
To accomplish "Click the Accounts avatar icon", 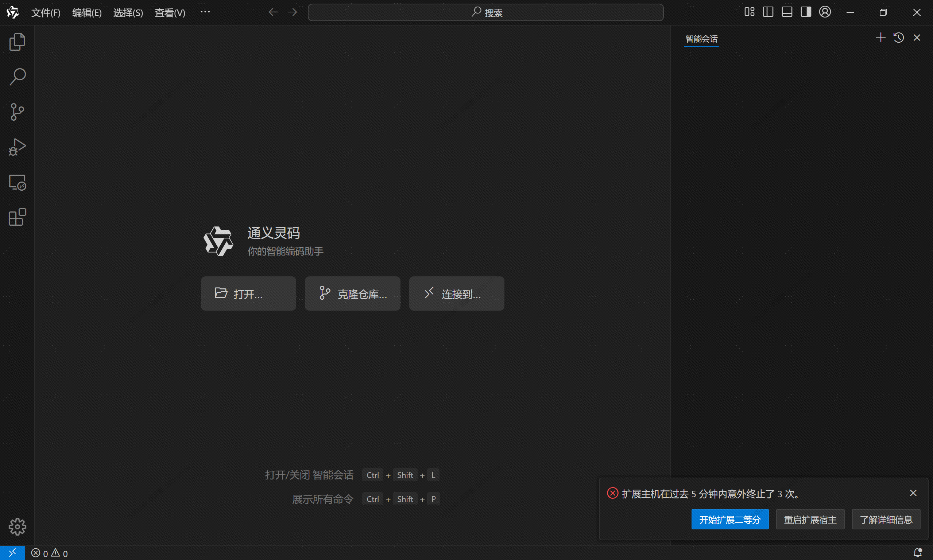I will [825, 12].
